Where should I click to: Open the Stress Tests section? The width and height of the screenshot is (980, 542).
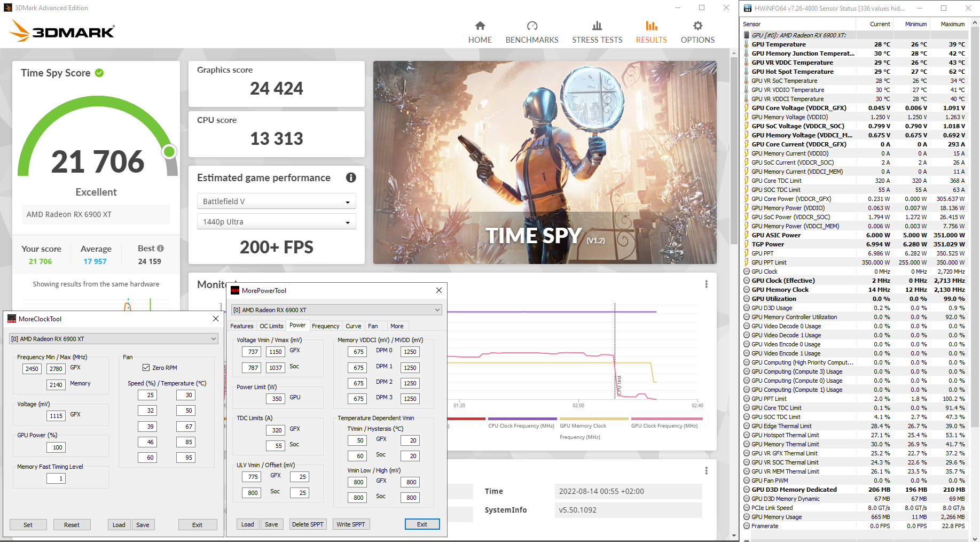597,32
